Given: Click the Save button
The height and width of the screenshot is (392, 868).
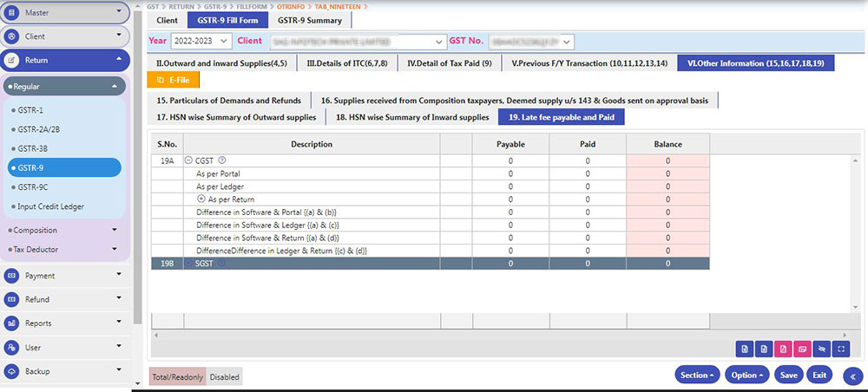Looking at the screenshot, I should tap(788, 375).
